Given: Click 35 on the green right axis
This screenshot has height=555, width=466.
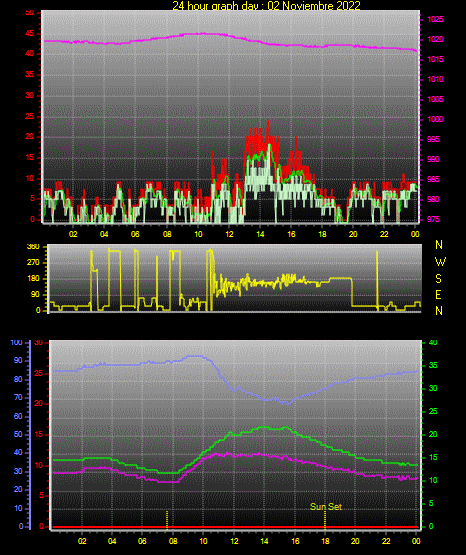Looking at the screenshot, I should pyautogui.click(x=433, y=366).
